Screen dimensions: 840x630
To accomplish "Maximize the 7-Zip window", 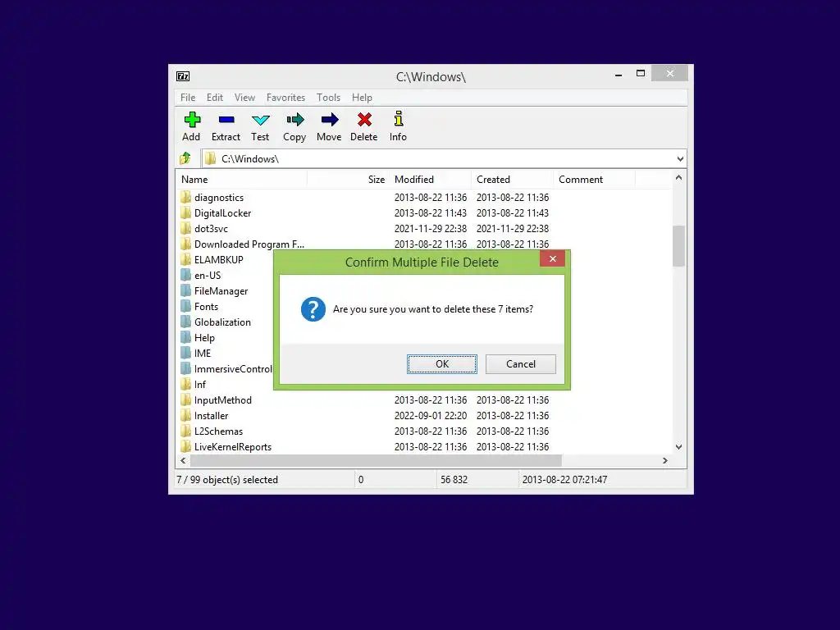I will 640,73.
